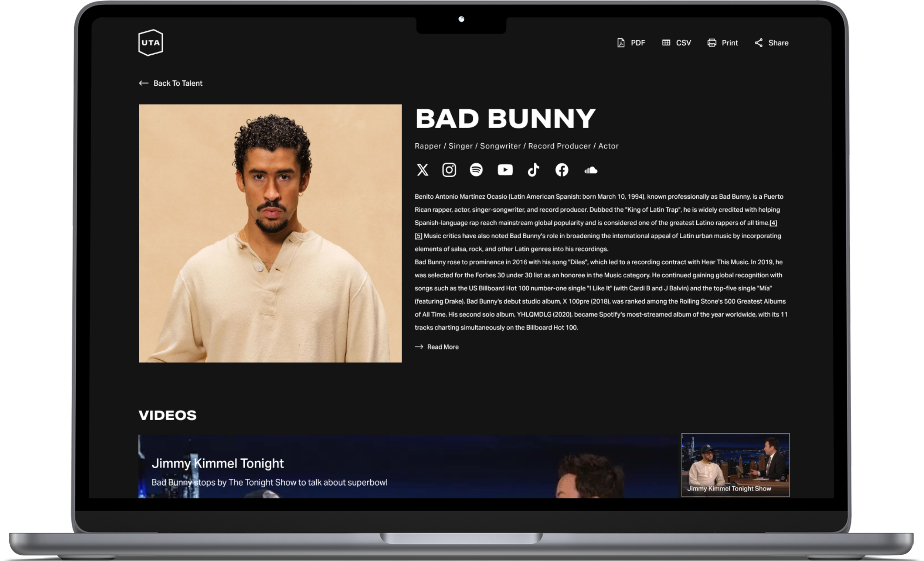This screenshot has height=561, width=924.
Task: Click the UTA hexagon logo
Action: (150, 43)
